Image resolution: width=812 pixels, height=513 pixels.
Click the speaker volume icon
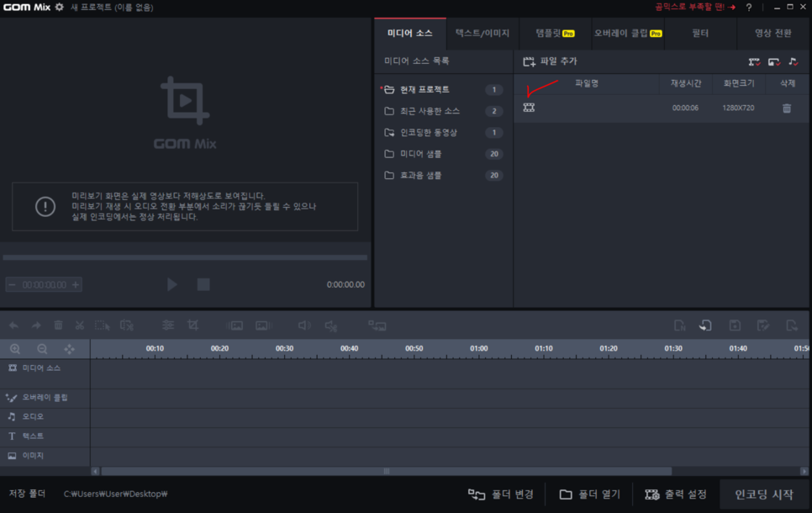tap(304, 325)
